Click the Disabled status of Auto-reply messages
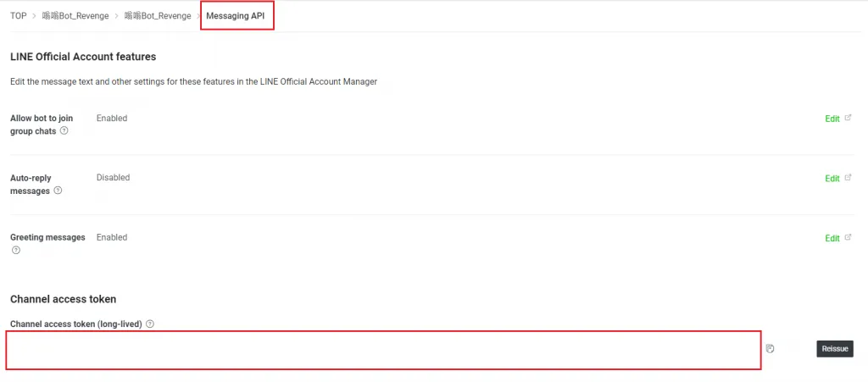Viewport: 868px width, 382px height. point(113,178)
